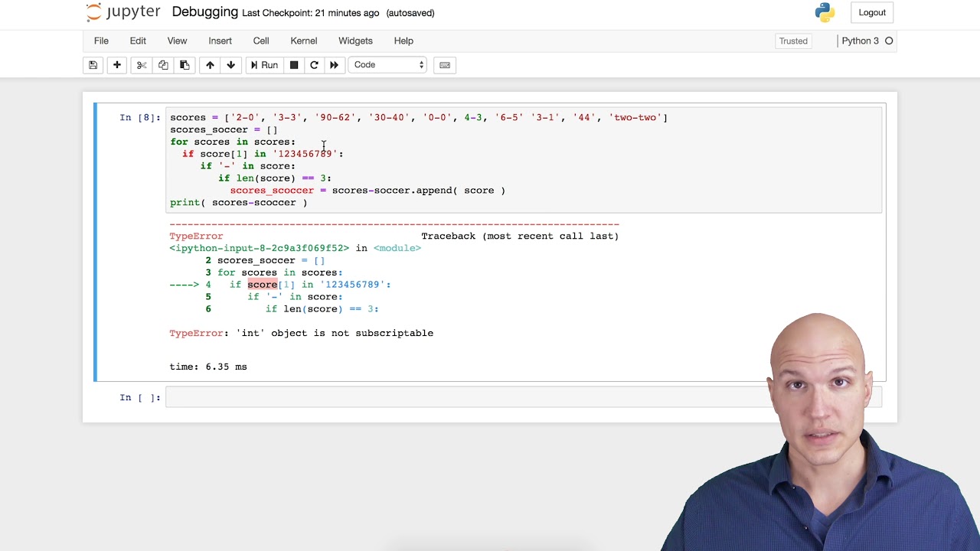The width and height of the screenshot is (980, 551).
Task: Open the Insert menu
Action: [220, 41]
